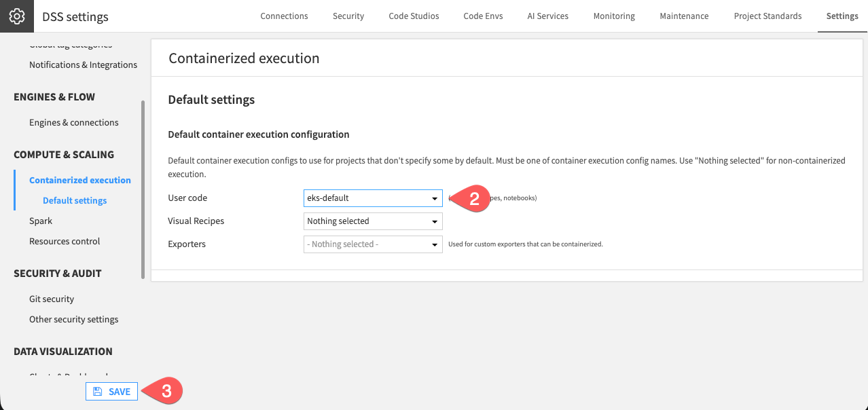Click the Visual Recipes field label
868x410 pixels.
[196, 221]
